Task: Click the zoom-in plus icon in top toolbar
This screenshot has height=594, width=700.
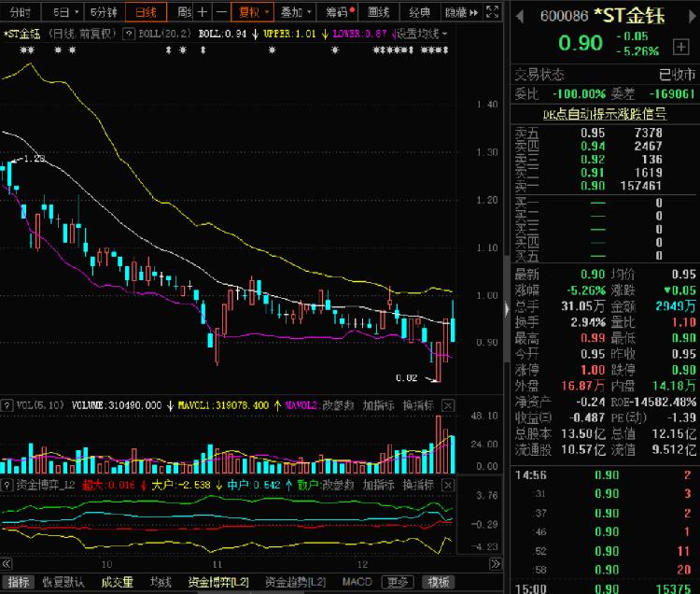Action: coord(203,12)
